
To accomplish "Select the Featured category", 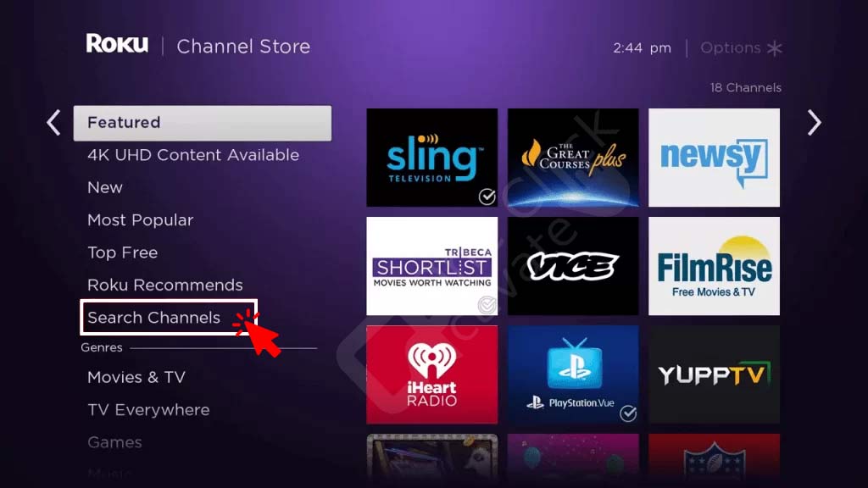I will click(x=203, y=123).
